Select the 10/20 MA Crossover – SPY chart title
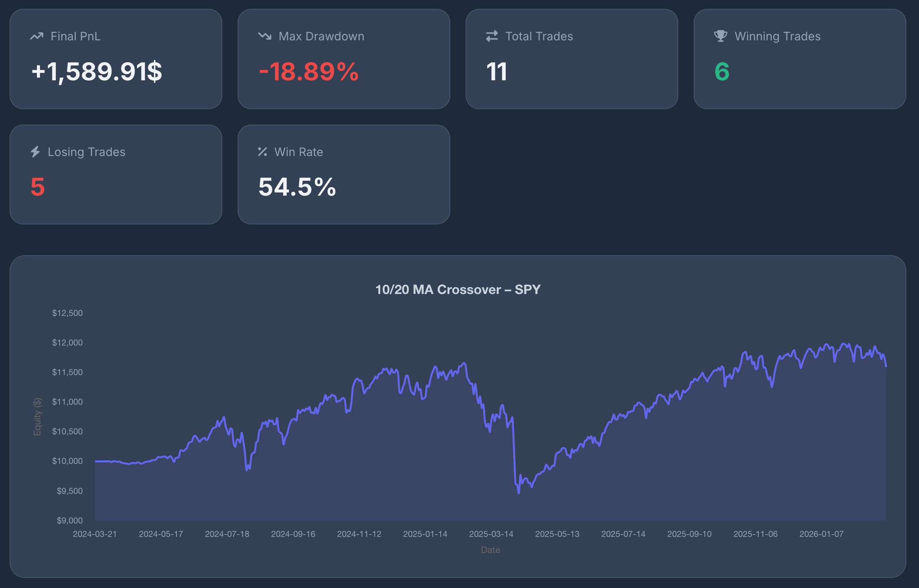This screenshot has width=919, height=588. [458, 290]
